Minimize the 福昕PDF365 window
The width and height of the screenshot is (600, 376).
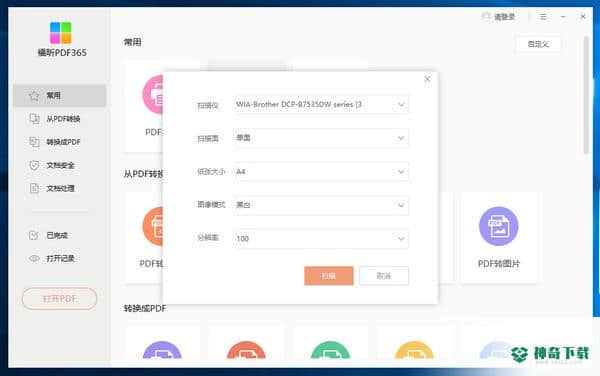click(563, 17)
